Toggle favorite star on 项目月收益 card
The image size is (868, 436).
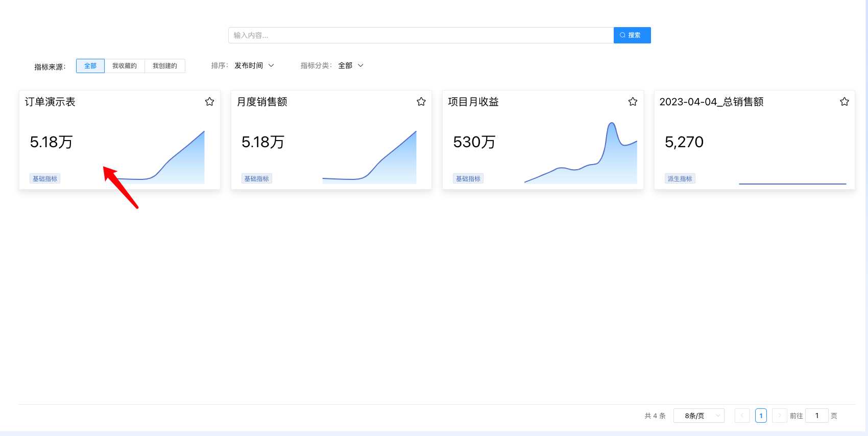[633, 102]
